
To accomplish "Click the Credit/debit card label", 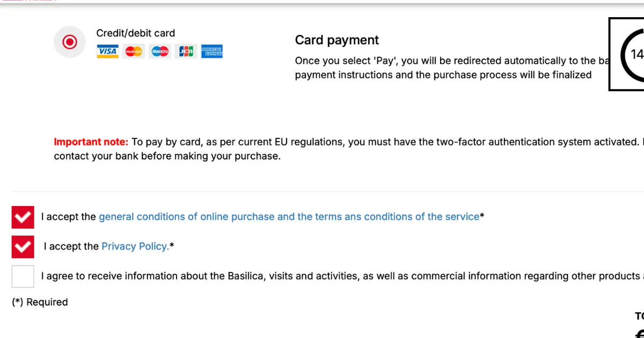I will 136,33.
